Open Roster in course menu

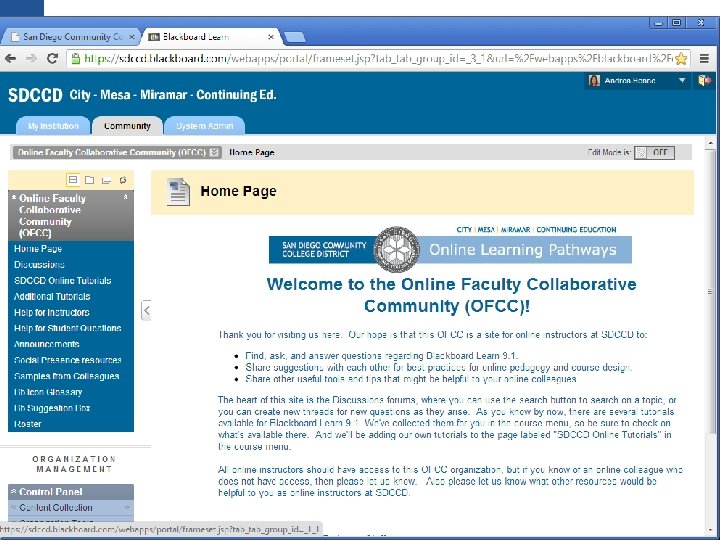[x=28, y=424]
